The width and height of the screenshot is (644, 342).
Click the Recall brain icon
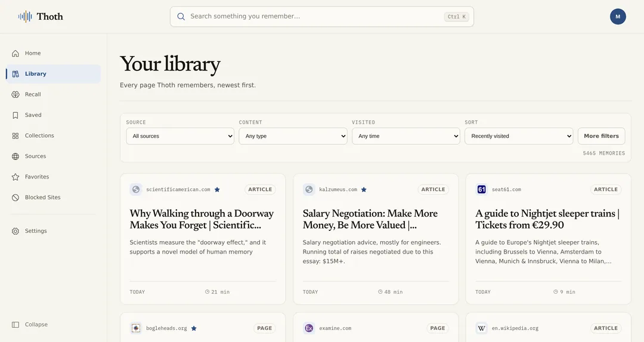point(16,94)
